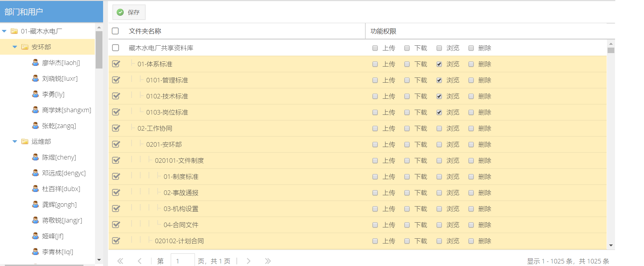The height and width of the screenshot is (266, 644).
Task: Check the row 藏木水电厂共享资料库
Action: [115, 48]
